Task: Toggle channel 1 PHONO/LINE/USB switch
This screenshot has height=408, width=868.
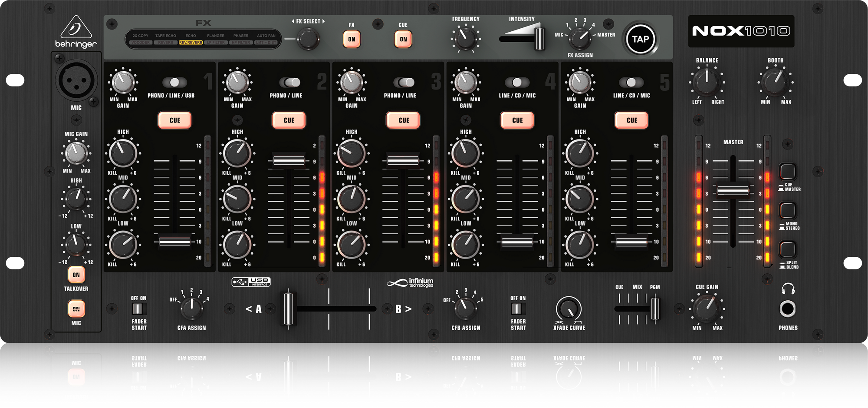Action: coord(174,82)
